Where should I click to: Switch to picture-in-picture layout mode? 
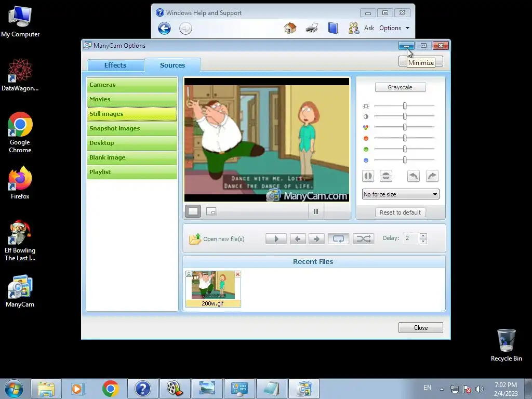(211, 211)
